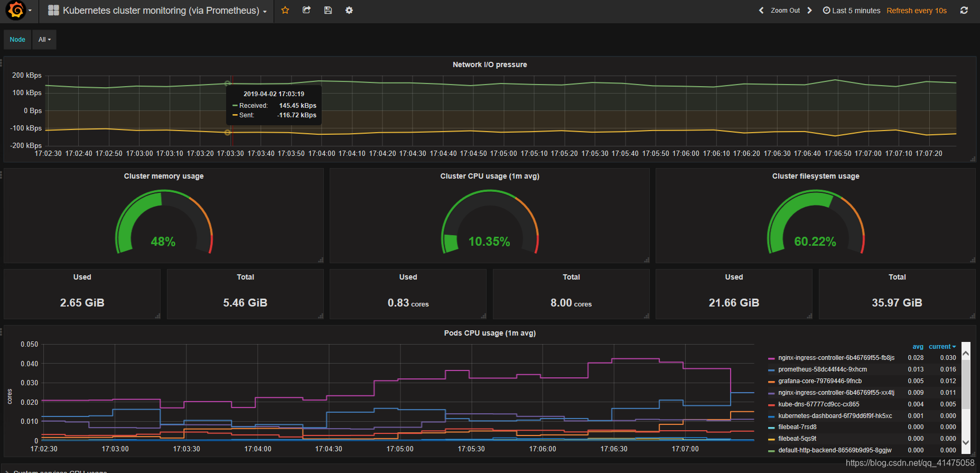Open Cluster memory usage panel title menu
This screenshot has width=980, height=473.
click(164, 176)
